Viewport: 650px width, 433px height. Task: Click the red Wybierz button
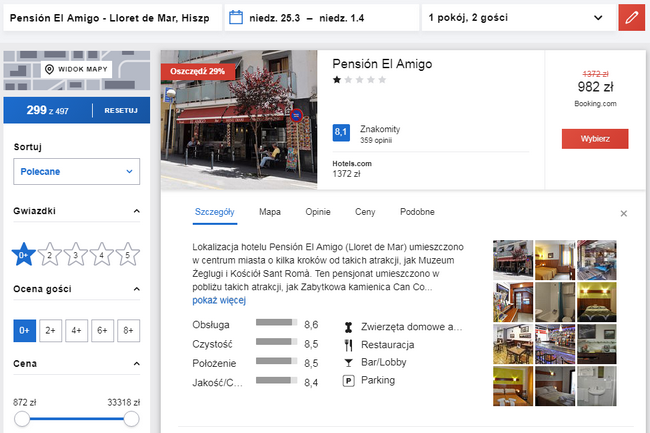point(595,139)
